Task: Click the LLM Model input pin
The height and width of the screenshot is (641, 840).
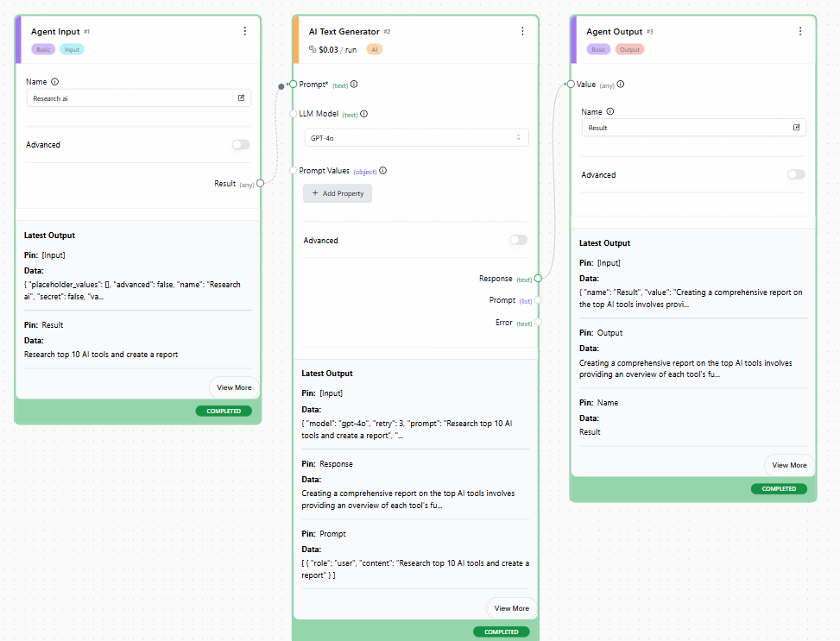Action: click(x=293, y=114)
